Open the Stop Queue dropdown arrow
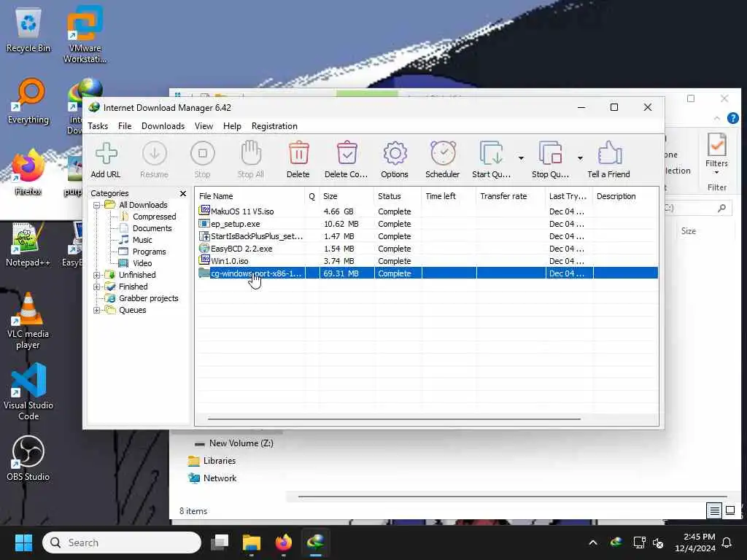The width and height of the screenshot is (747, 560). pyautogui.click(x=580, y=158)
